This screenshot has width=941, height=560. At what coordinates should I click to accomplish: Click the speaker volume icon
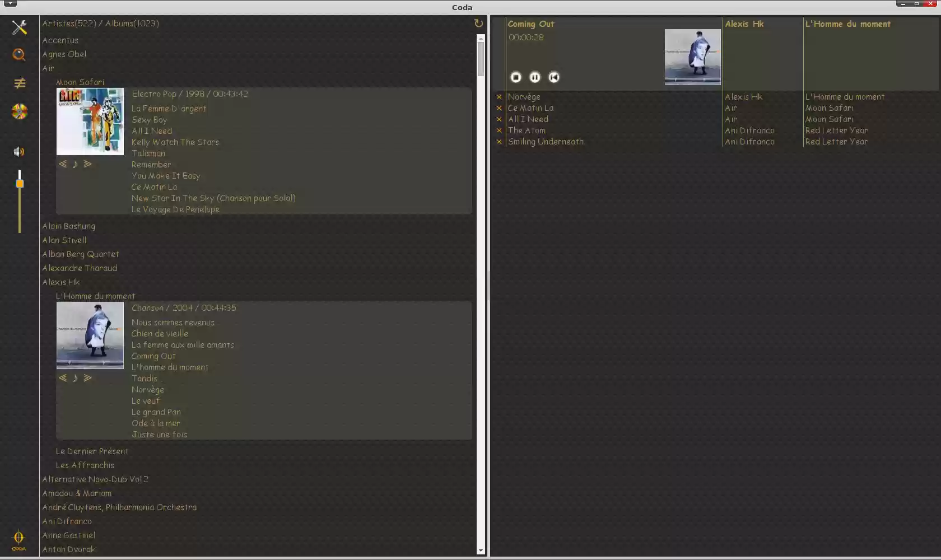(18, 152)
